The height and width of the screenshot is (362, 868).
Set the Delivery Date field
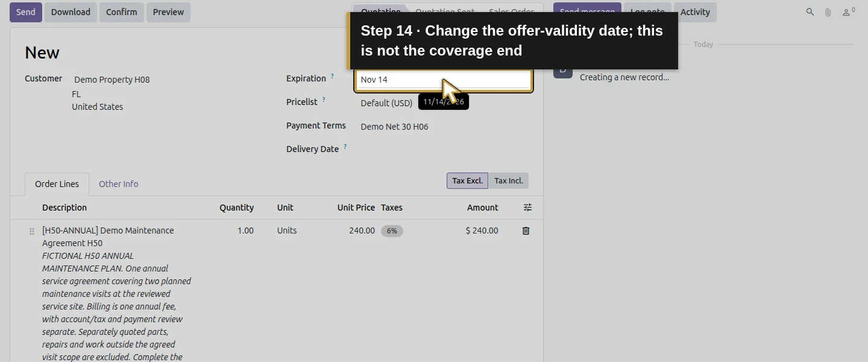pos(445,150)
